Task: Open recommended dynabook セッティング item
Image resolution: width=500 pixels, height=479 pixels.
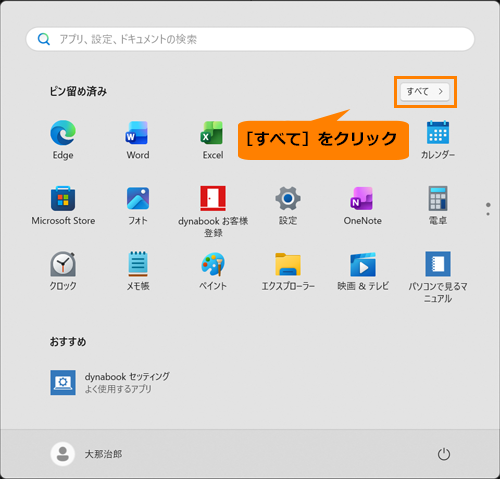Action: 110,382
